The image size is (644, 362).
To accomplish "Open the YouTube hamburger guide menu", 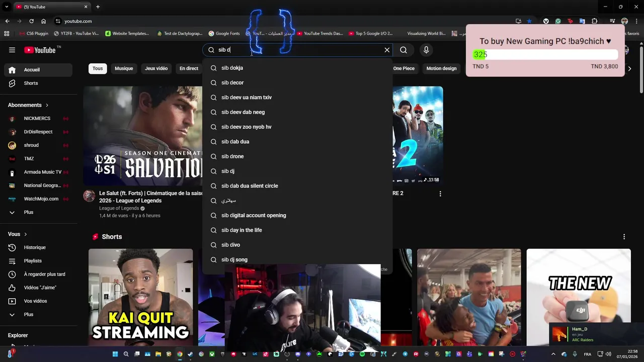I will tap(12, 50).
